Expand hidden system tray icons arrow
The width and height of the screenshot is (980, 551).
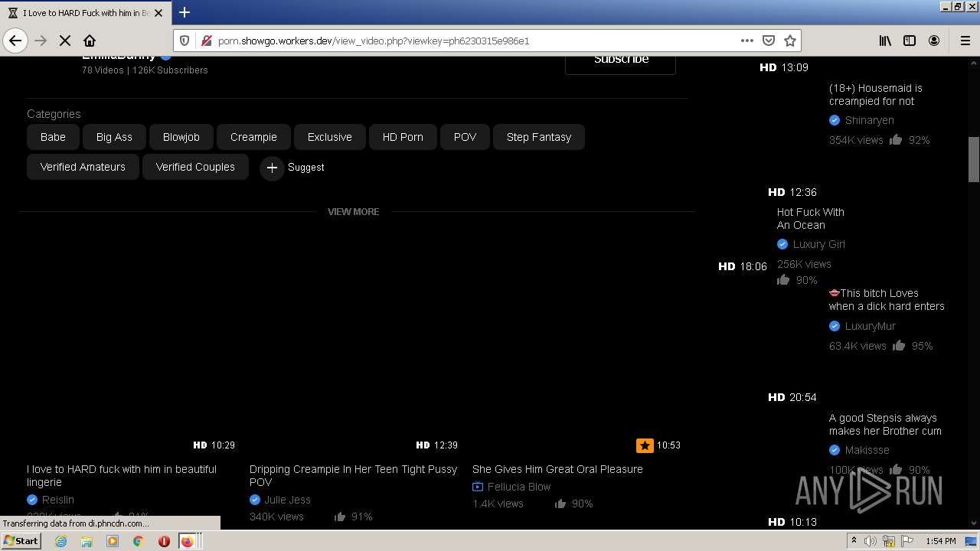pos(854,541)
